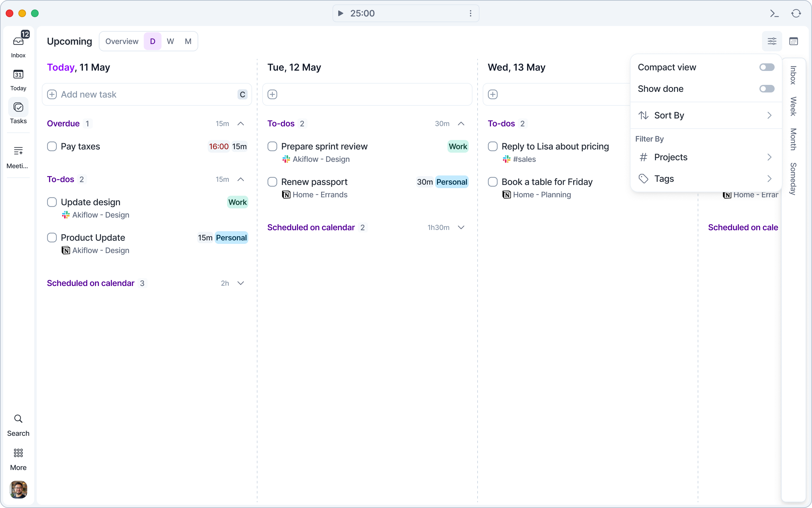Click the Projects hash icon
The height and width of the screenshot is (508, 812).
click(x=643, y=157)
